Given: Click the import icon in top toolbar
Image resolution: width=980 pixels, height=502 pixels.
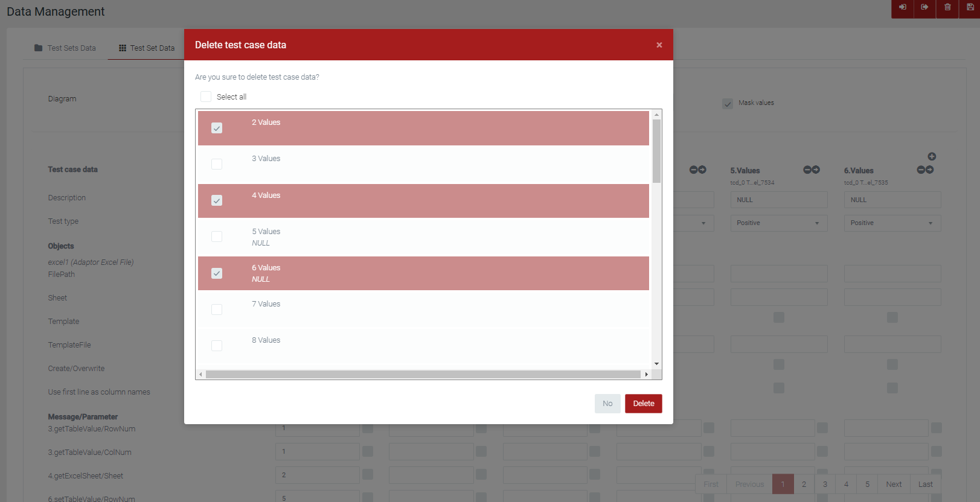Looking at the screenshot, I should pyautogui.click(x=902, y=7).
